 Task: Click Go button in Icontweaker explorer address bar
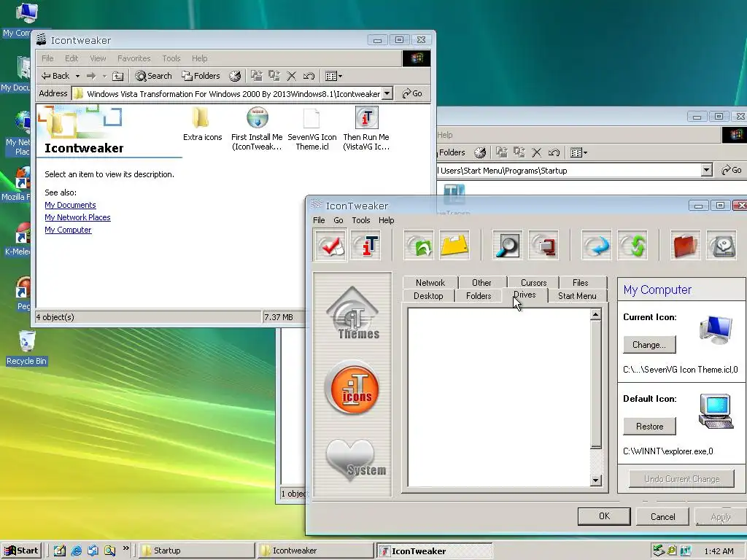pos(413,93)
